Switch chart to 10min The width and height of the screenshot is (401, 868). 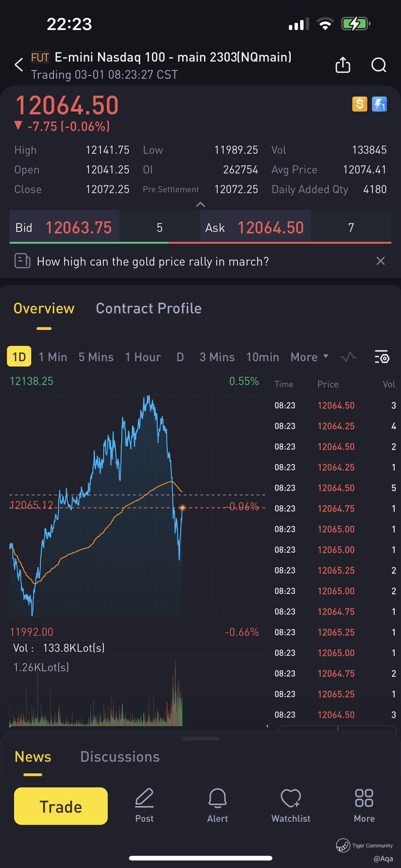point(263,357)
